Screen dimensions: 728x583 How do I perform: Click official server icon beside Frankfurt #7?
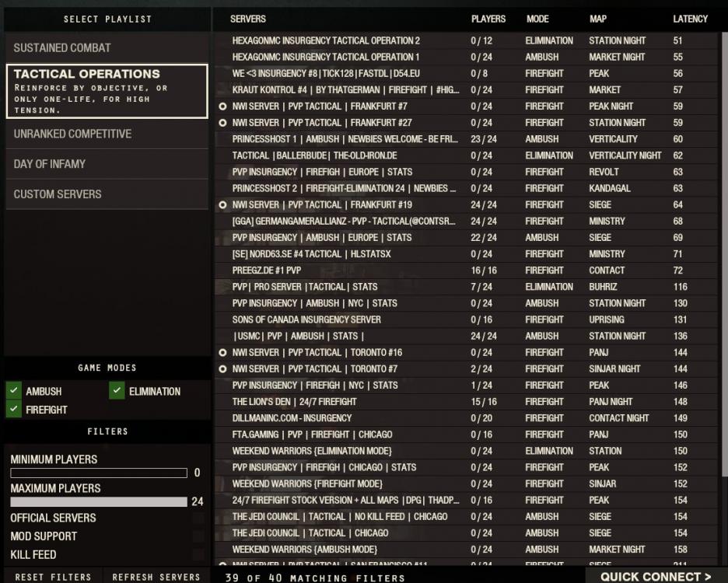click(x=223, y=106)
